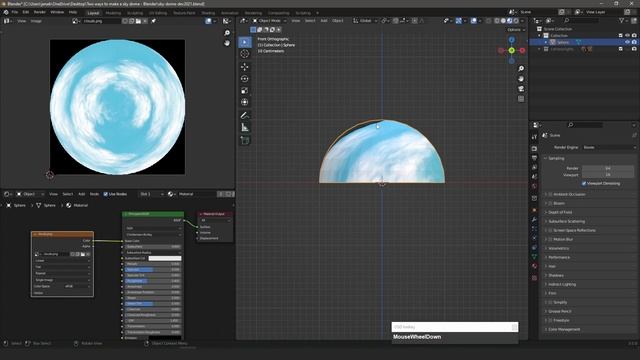The width and height of the screenshot is (640, 360).
Task: Open the image editor Image menu
Action: [x=36, y=21]
